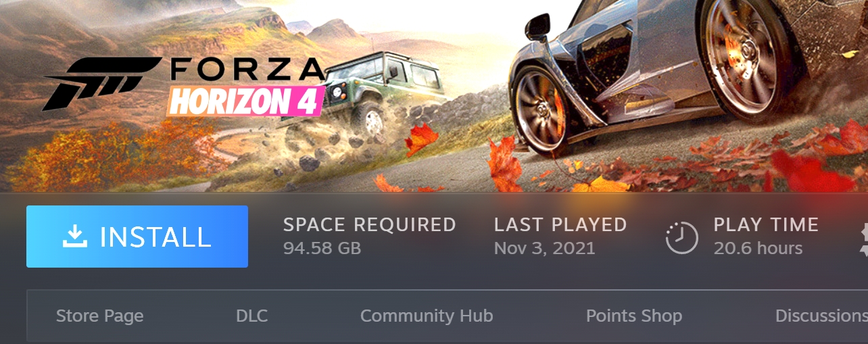Click the blue INSTALL button
Viewport: 868px width, 344px height.
[137, 237]
